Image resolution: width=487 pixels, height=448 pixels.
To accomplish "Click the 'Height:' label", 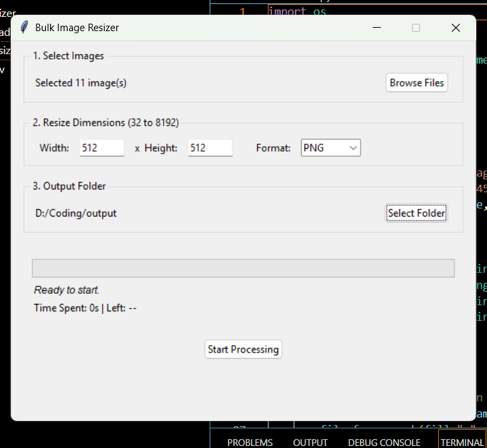I will tap(161, 148).
